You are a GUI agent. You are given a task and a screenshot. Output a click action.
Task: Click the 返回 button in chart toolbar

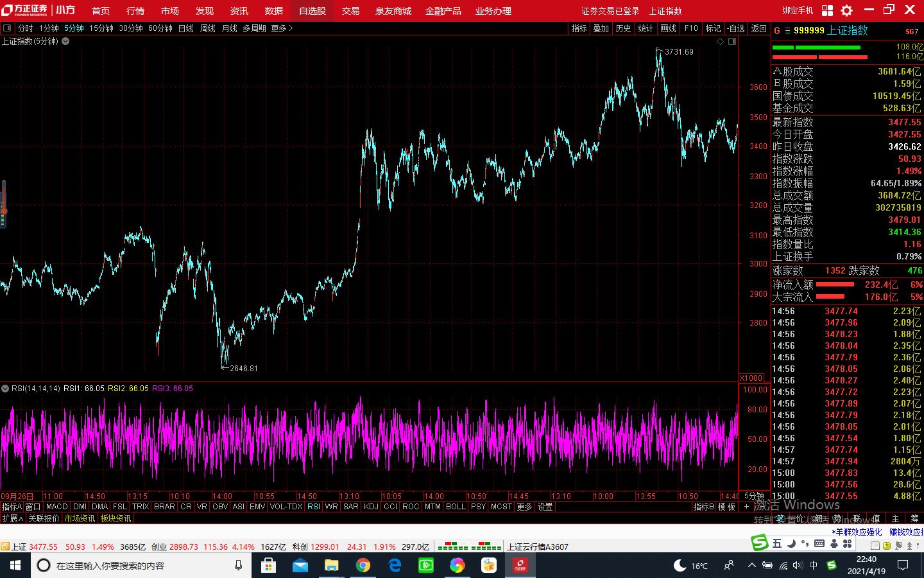tap(758, 28)
